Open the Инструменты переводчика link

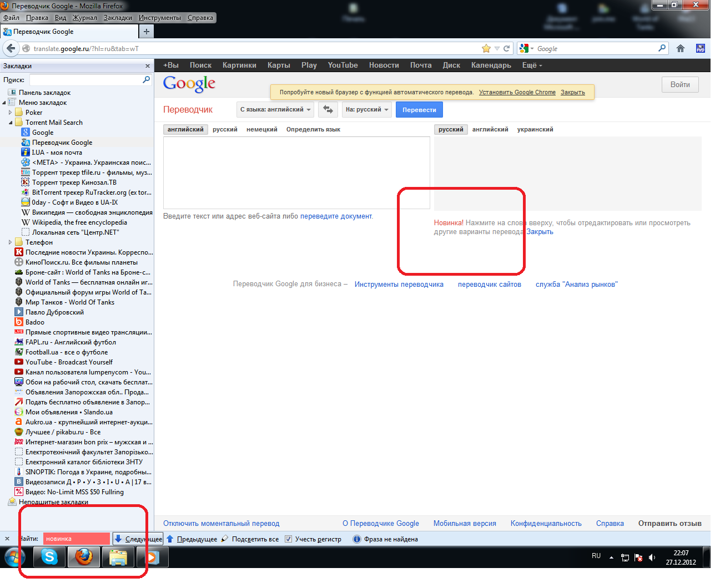[399, 284]
